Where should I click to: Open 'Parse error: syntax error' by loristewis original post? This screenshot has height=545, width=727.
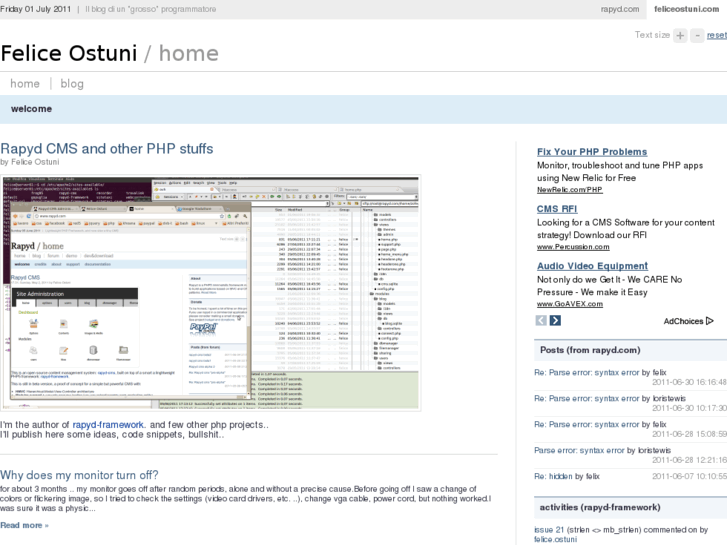579,450
